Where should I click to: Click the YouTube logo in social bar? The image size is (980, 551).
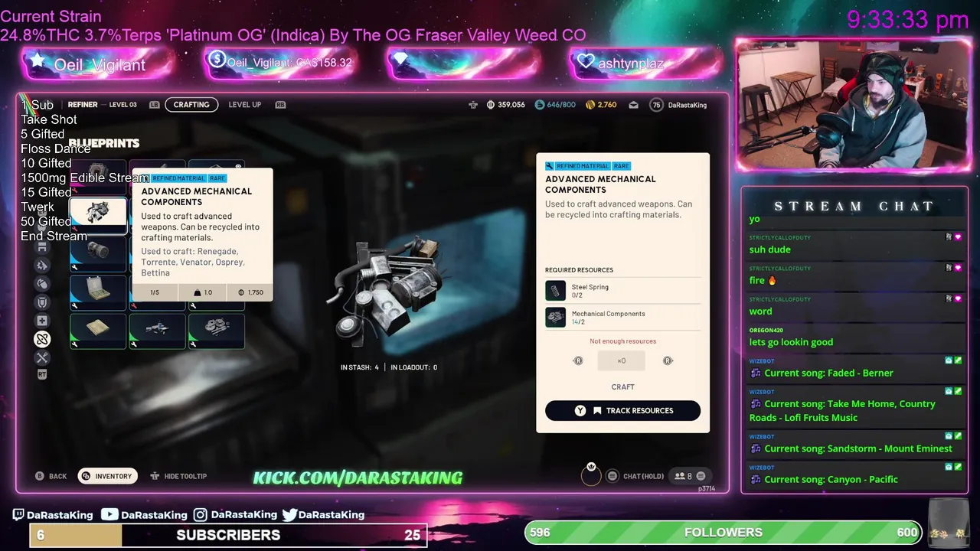(109, 515)
